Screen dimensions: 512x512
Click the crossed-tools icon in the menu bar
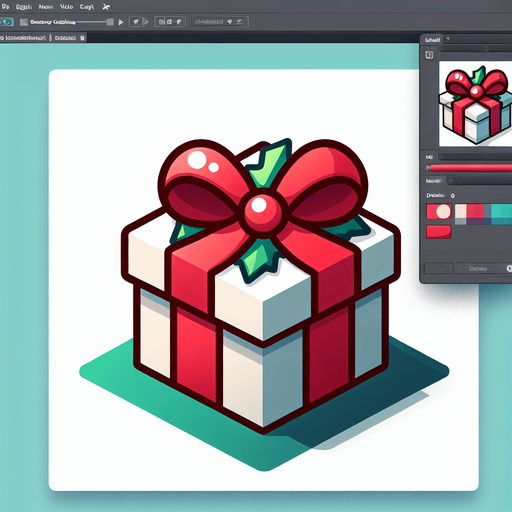pos(106,7)
